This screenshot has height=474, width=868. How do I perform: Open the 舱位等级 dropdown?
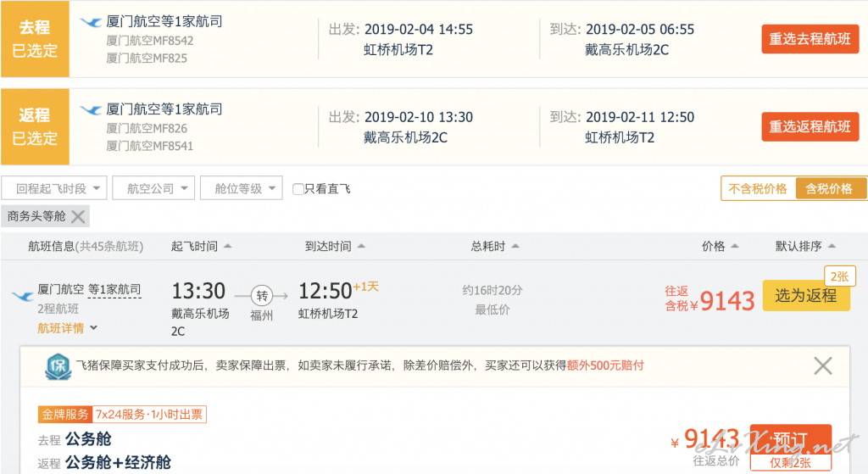[242, 188]
